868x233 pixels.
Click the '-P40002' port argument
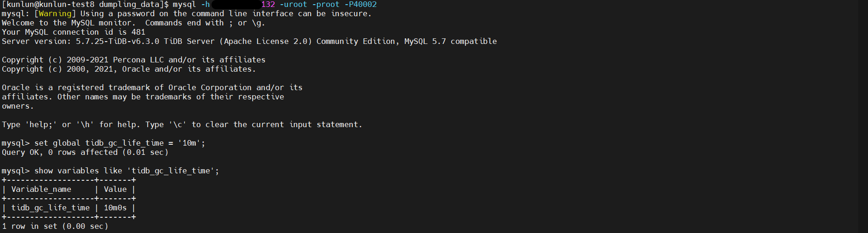click(360, 5)
